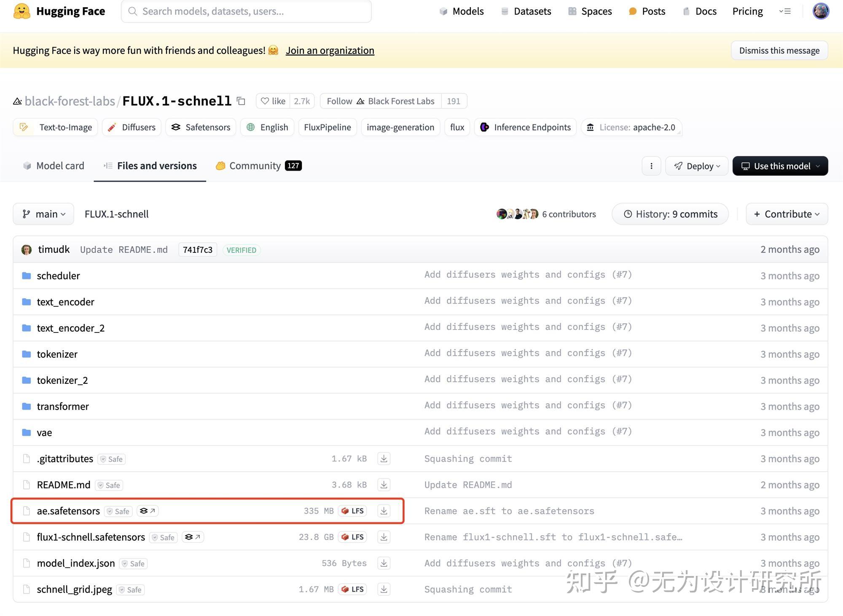Image resolution: width=843 pixels, height=616 pixels.
Task: Open the safetensors viewer for flux1-schnell.safetensors
Action: [193, 537]
